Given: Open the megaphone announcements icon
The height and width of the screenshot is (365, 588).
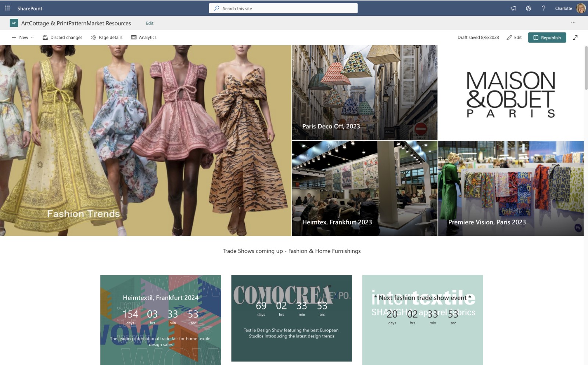Looking at the screenshot, I should pyautogui.click(x=513, y=8).
